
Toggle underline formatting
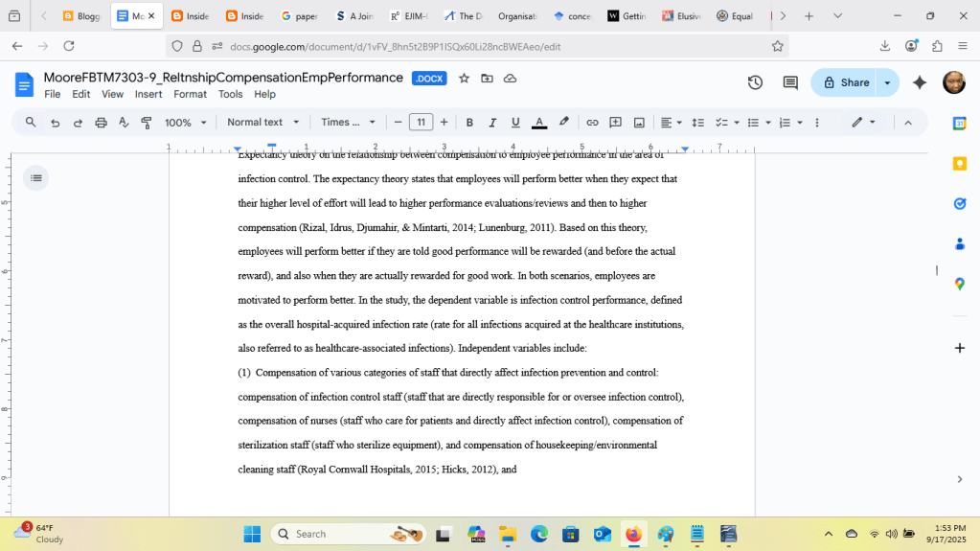(x=515, y=123)
